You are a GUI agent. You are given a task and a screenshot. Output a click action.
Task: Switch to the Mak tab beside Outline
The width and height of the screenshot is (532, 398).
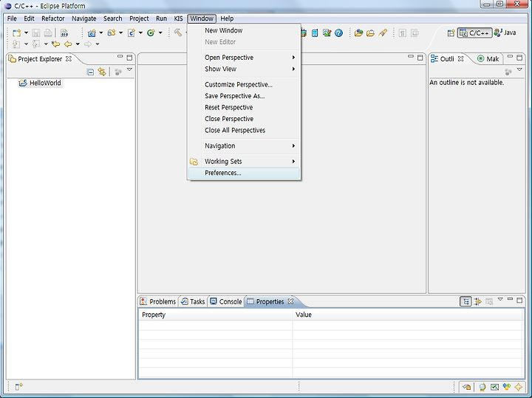pyautogui.click(x=488, y=59)
